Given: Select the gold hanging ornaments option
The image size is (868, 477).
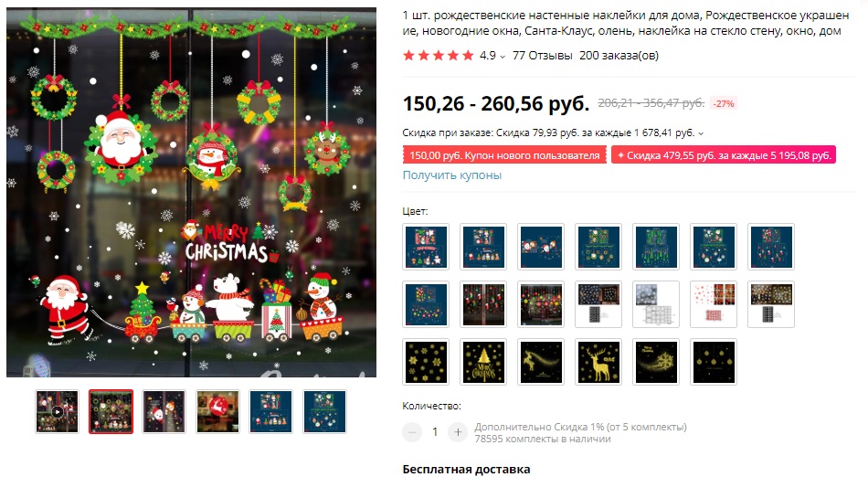Looking at the screenshot, I should coord(714,362).
